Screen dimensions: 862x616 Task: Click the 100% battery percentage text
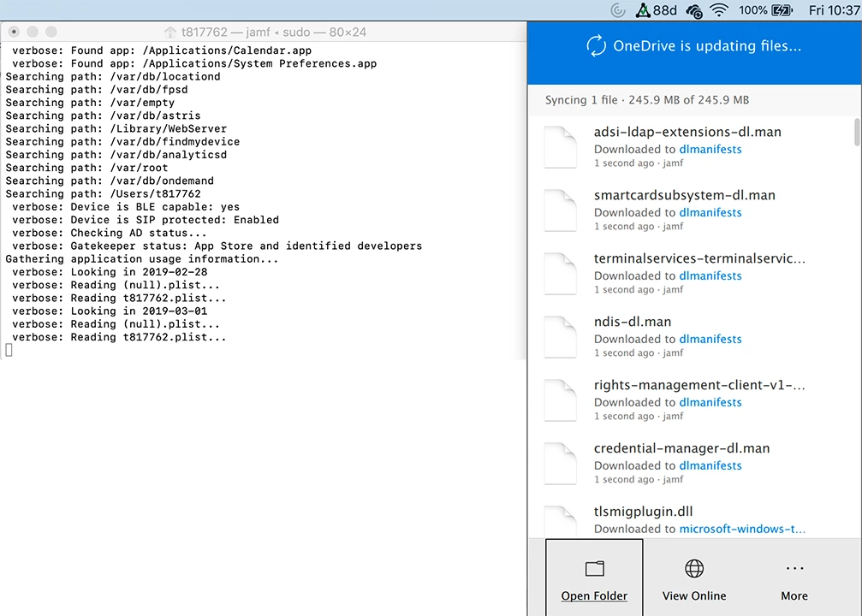[x=752, y=10]
